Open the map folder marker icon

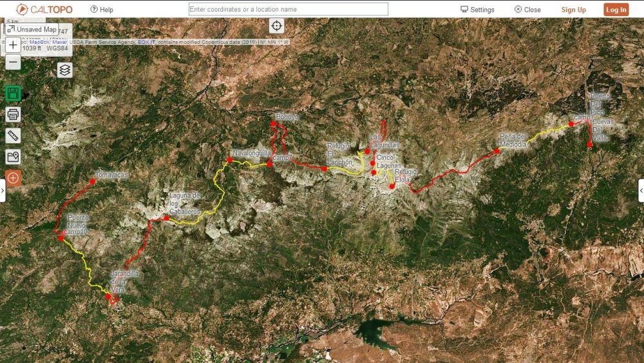coord(13,157)
